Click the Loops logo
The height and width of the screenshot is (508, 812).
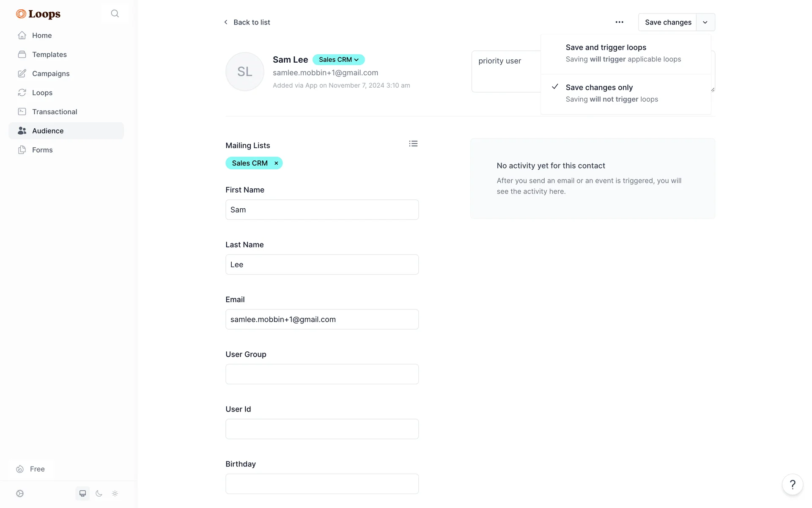pyautogui.click(x=38, y=14)
